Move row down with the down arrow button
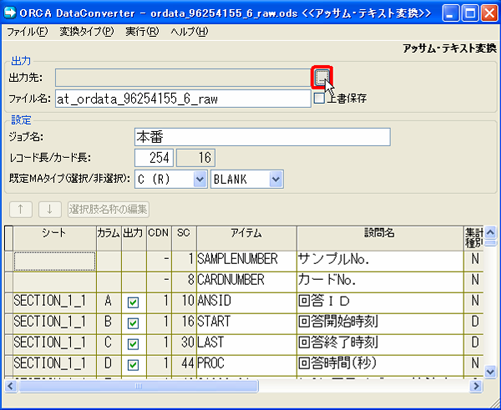The image size is (501, 410). (50, 209)
